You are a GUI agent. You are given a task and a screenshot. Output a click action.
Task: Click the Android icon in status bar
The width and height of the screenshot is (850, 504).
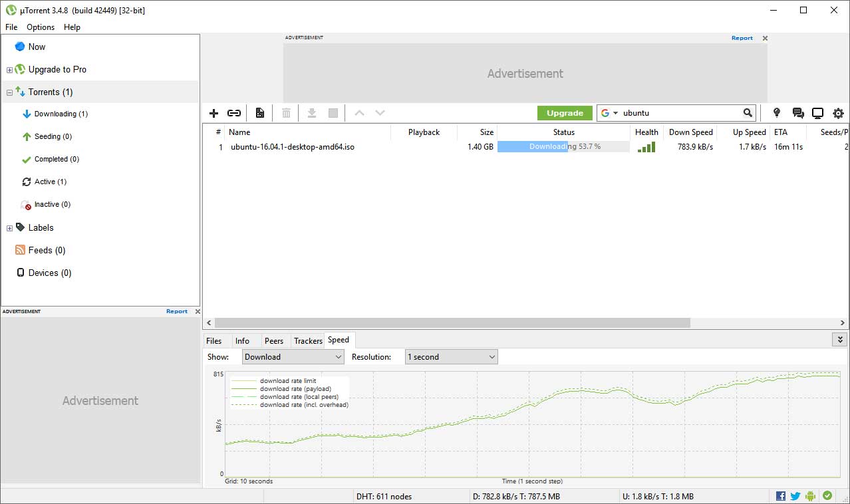click(x=810, y=496)
